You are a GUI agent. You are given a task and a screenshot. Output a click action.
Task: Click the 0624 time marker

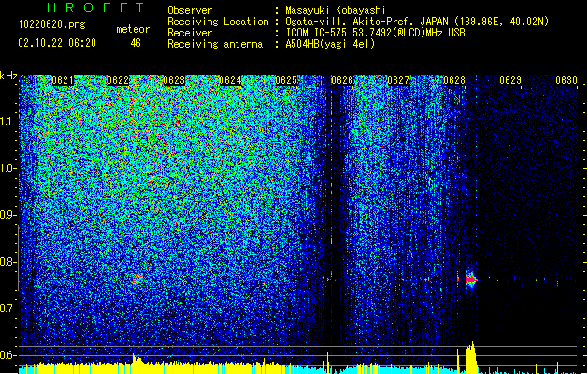230,80
